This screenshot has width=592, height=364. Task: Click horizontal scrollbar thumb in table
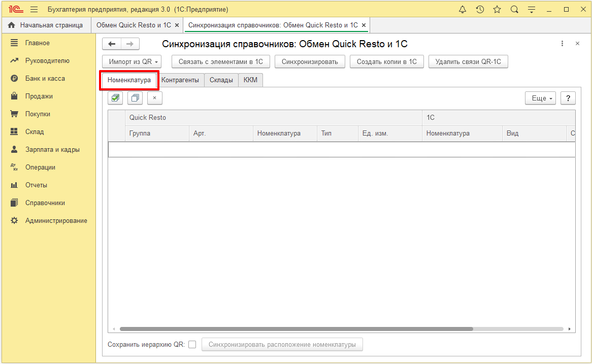coord(297,329)
